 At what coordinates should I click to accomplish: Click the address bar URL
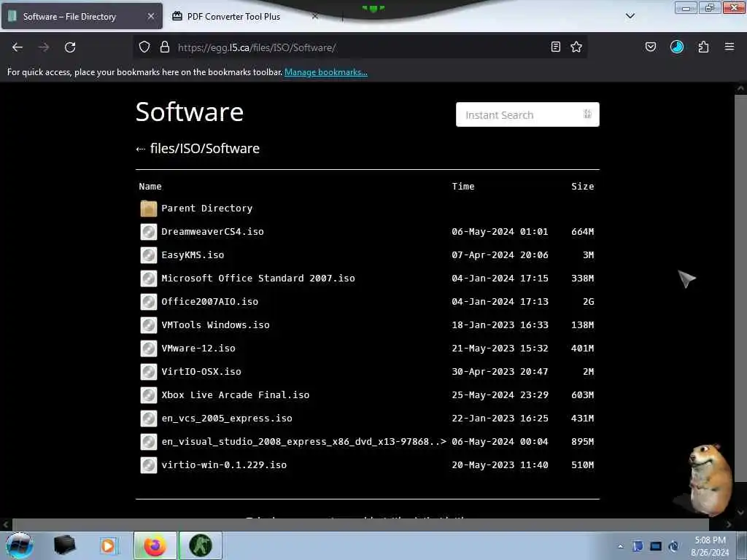point(257,47)
